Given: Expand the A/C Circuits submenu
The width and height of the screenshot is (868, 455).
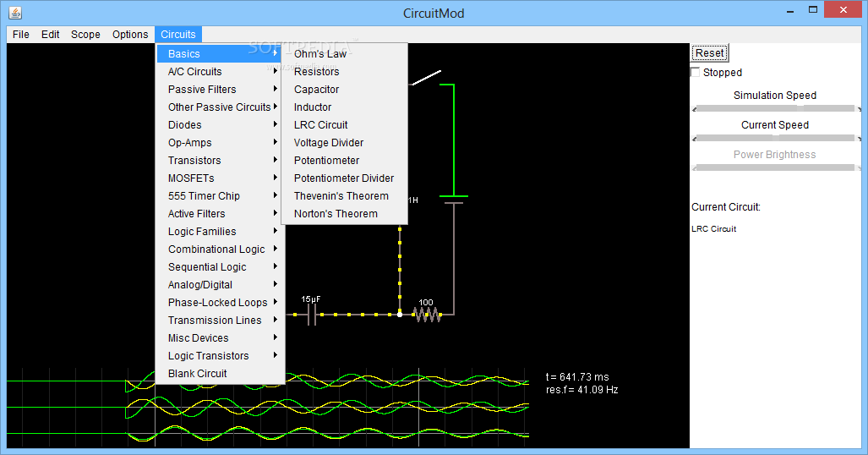Looking at the screenshot, I should click(x=220, y=72).
